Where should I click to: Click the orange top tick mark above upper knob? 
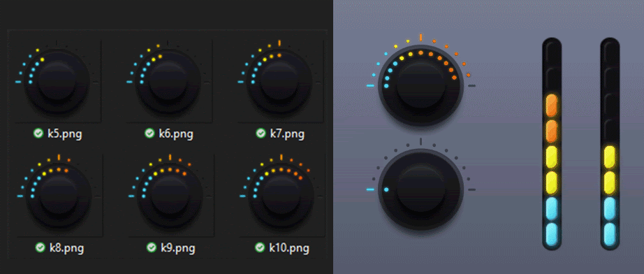[x=420, y=37]
